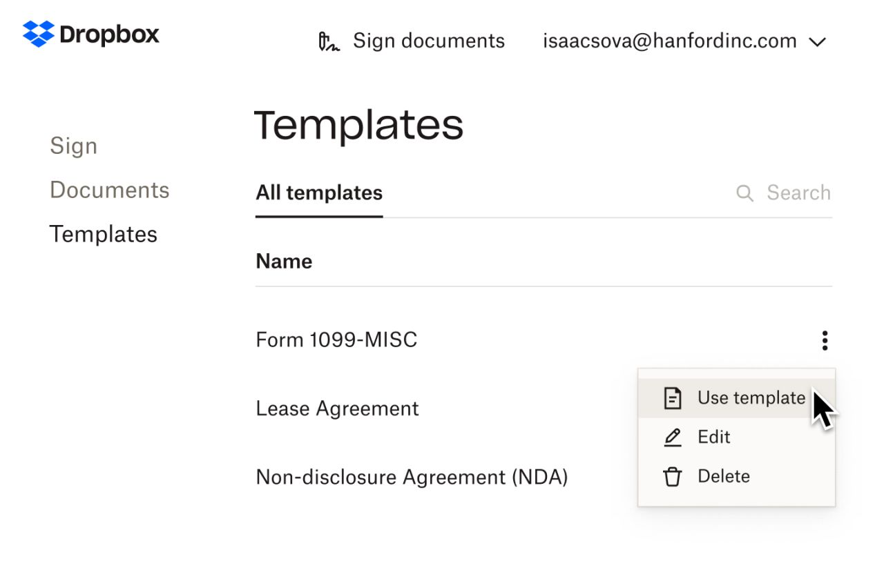Viewport: 884px width, 588px height.
Task: Choose Edit from the context menu
Action: coord(713,437)
